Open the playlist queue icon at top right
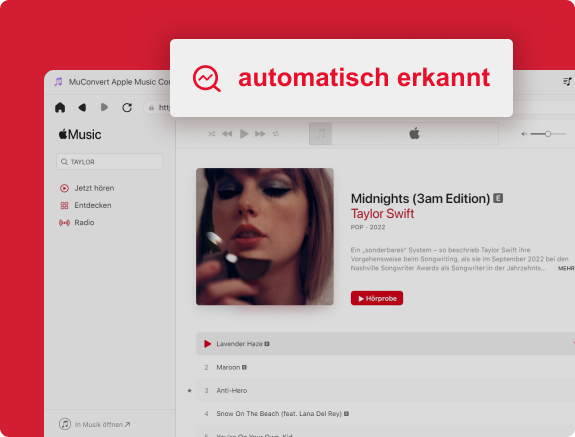 pyautogui.click(x=567, y=81)
